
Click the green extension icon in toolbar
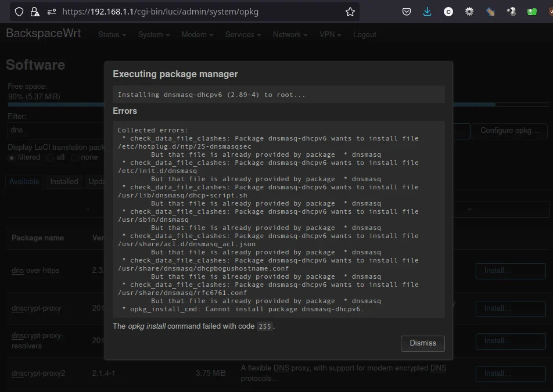click(532, 12)
